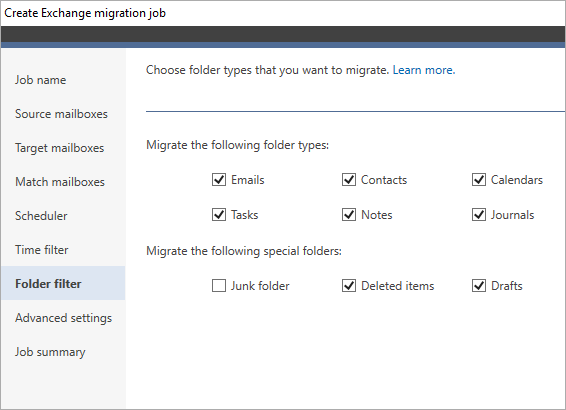Click the Create Exchange migration job title
The width and height of the screenshot is (566, 410).
(85, 13)
